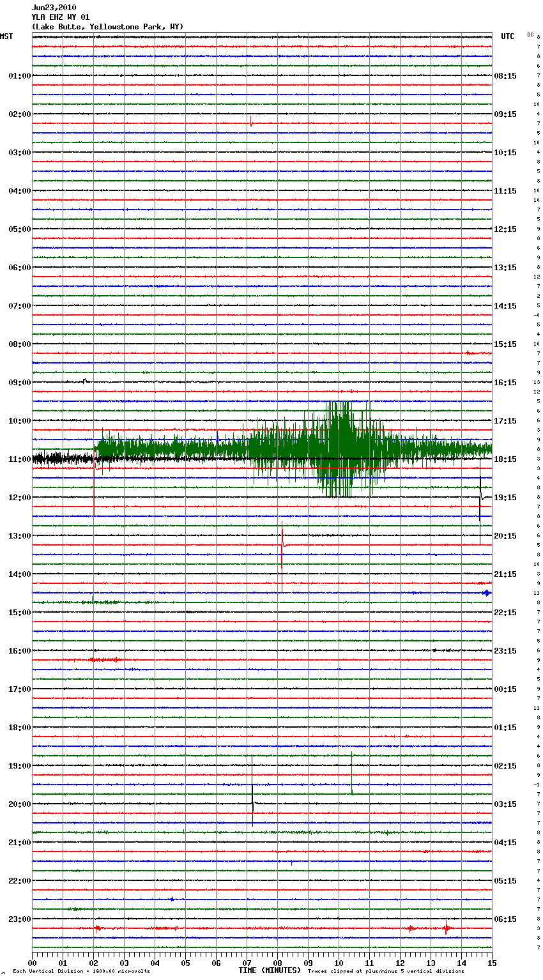Select the 19:15 UTC time label
Screen dimensions: 543x980
505,498
